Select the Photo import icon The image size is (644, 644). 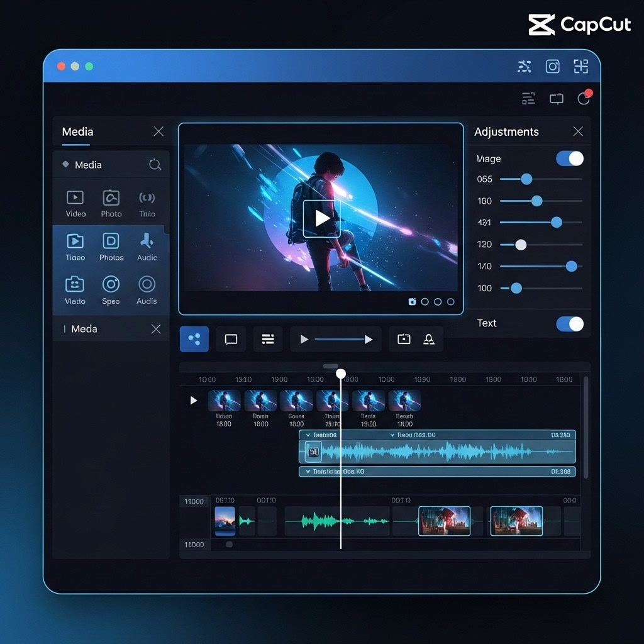click(x=111, y=197)
